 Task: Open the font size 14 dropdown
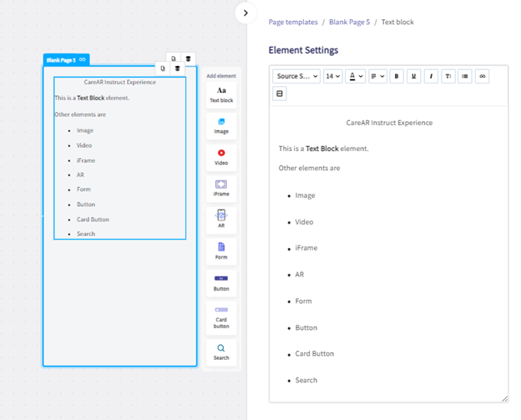(333, 76)
